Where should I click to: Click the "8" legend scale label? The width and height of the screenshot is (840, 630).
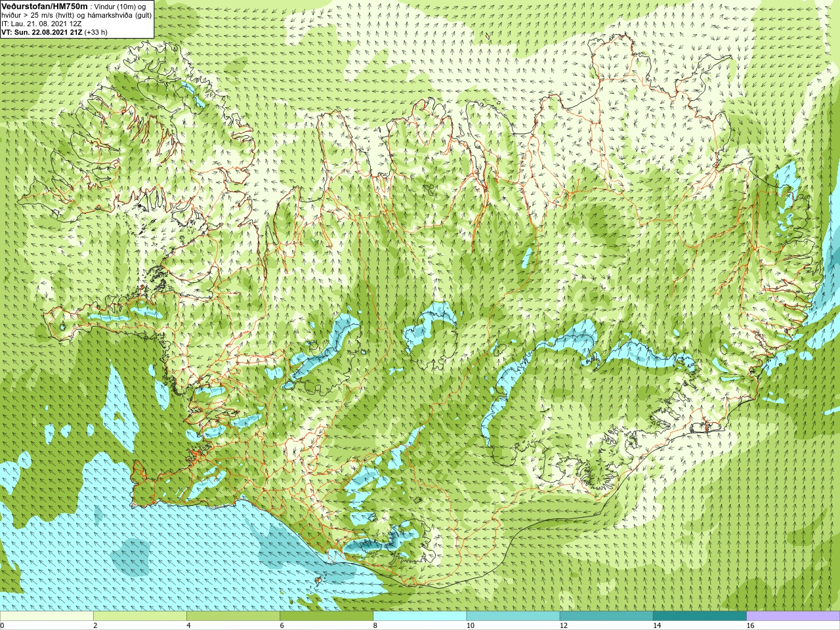coord(375,626)
